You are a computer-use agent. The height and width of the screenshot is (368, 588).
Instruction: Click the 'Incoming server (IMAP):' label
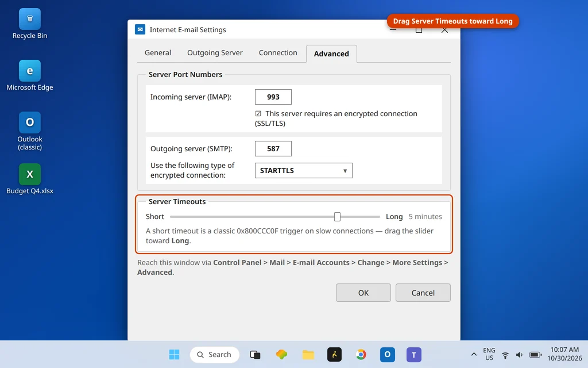[191, 97]
